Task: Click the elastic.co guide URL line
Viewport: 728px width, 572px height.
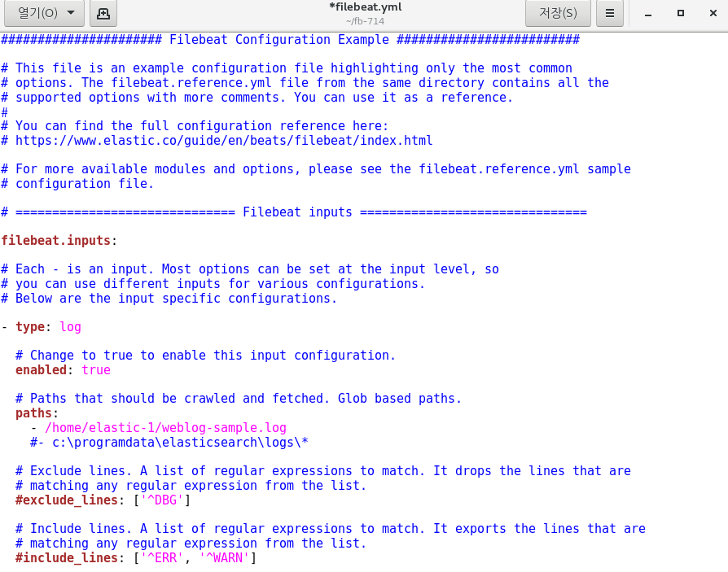Action: tap(217, 141)
